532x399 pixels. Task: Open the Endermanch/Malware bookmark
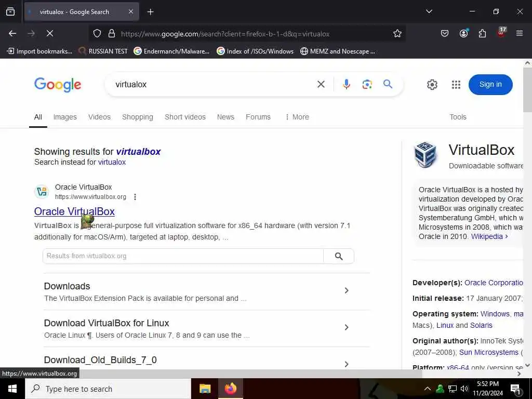(x=171, y=51)
